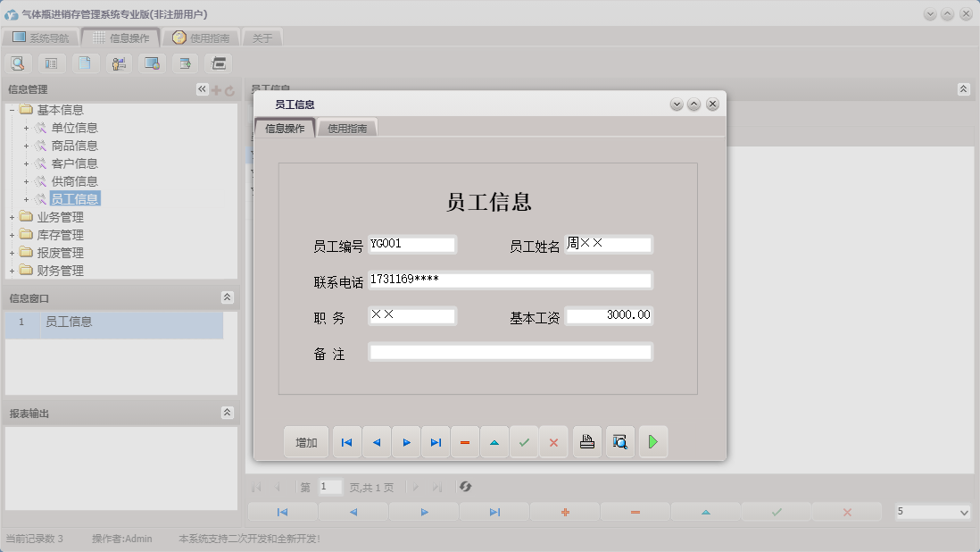This screenshot has height=552, width=980.
Task: Jump to the last record with the last-record icon
Action: pos(436,441)
